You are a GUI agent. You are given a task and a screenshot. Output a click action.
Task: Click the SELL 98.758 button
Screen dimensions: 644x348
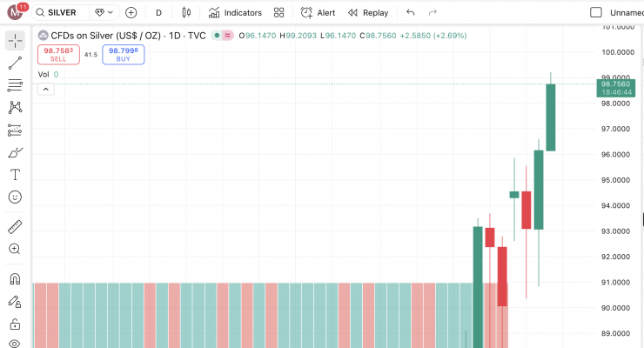point(58,54)
